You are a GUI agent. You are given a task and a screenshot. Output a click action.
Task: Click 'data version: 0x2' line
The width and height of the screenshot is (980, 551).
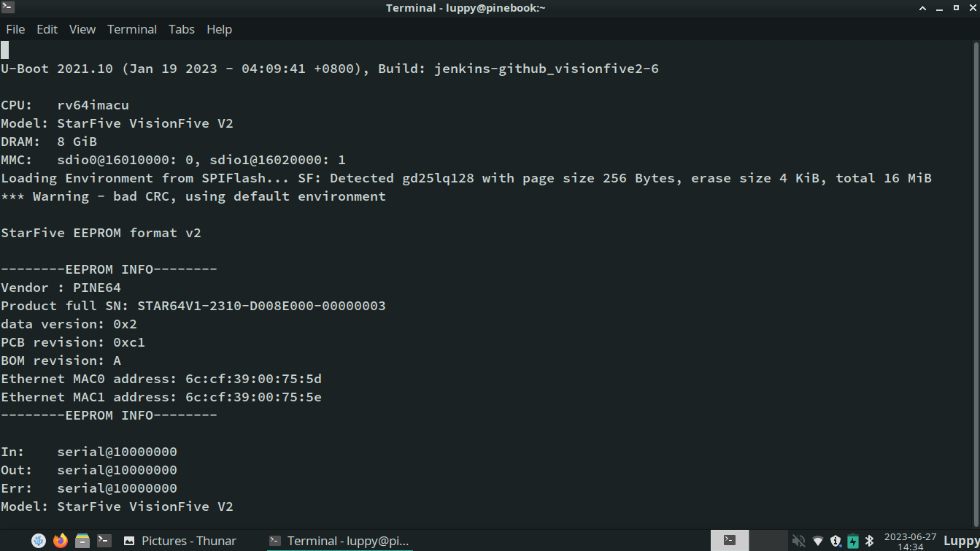[69, 324]
